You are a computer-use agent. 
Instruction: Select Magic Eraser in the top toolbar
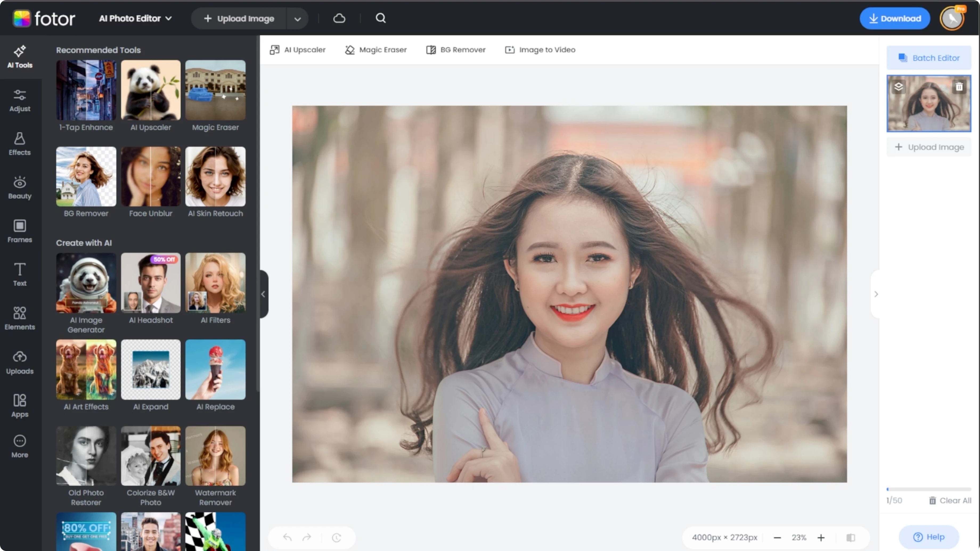[376, 50]
